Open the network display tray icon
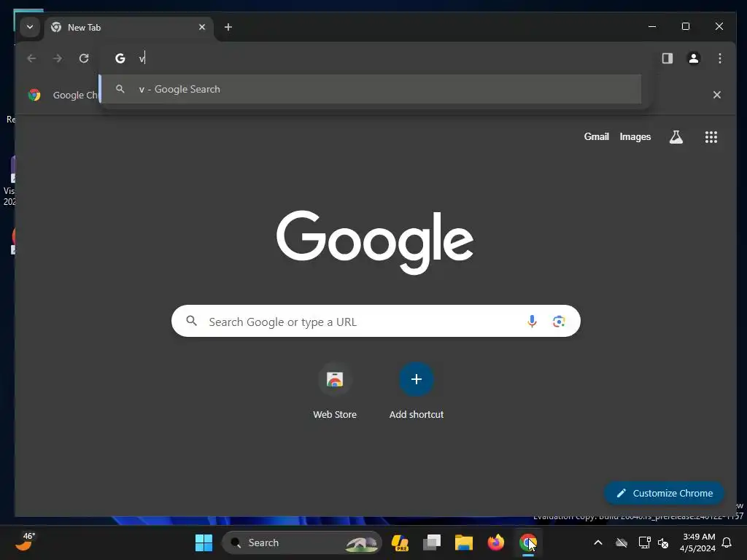The width and height of the screenshot is (747, 560). point(644,542)
